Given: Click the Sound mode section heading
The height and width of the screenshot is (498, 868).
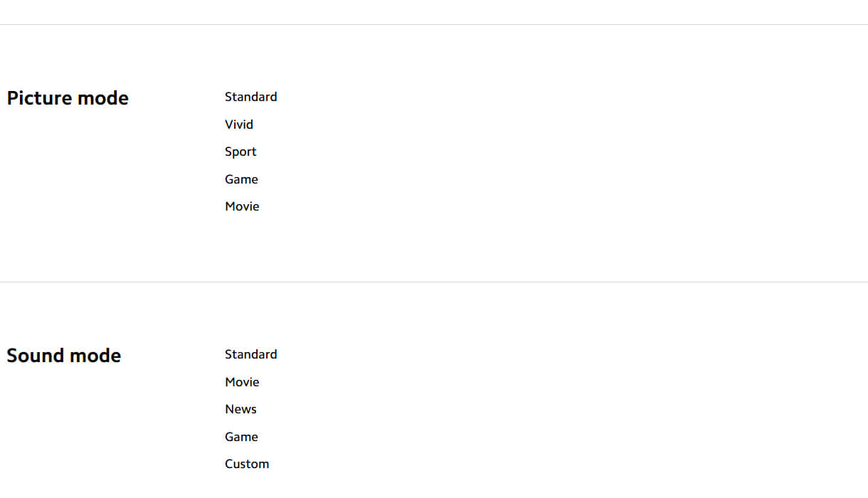Looking at the screenshot, I should click(63, 356).
